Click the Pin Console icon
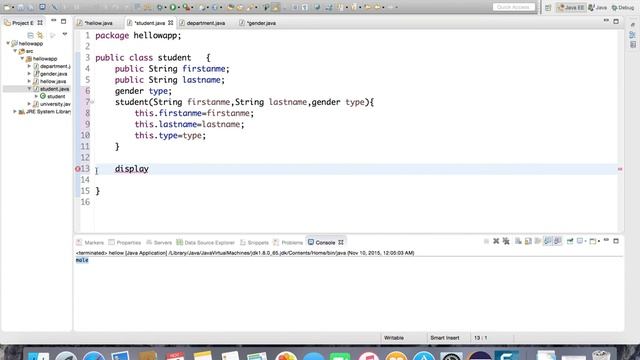640x360 pixels. pos(570,241)
